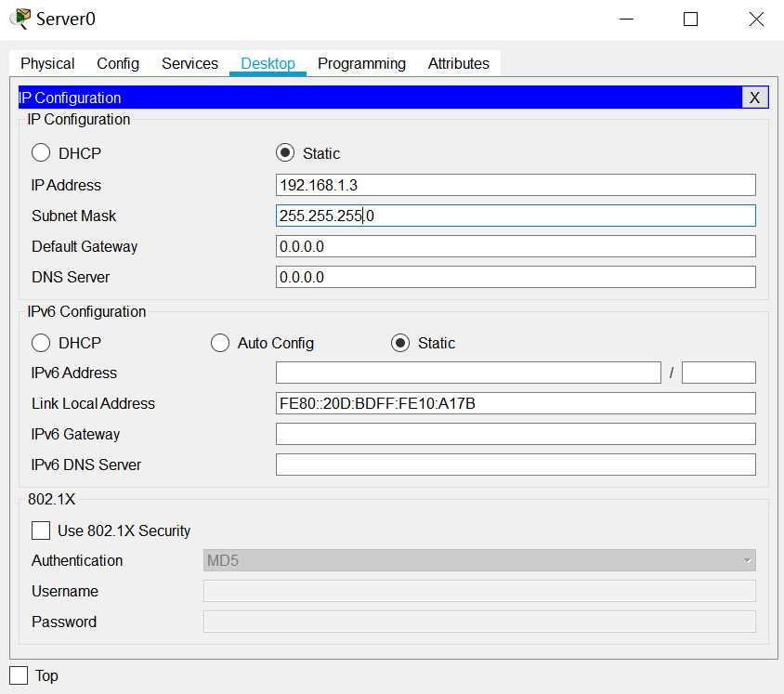This screenshot has height=694, width=784.
Task: Minimize the Server0 window
Action: click(626, 19)
